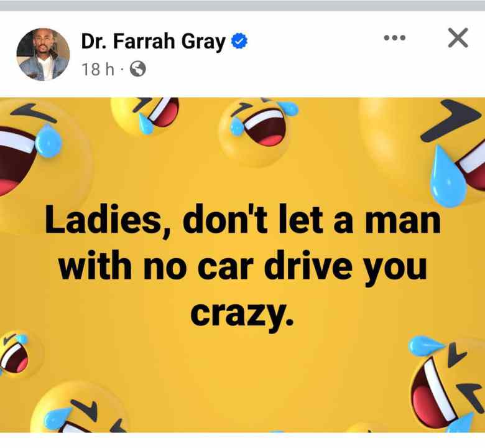485x448 pixels.
Task: Open the post's 18 h timestamp link
Action: coord(98,69)
